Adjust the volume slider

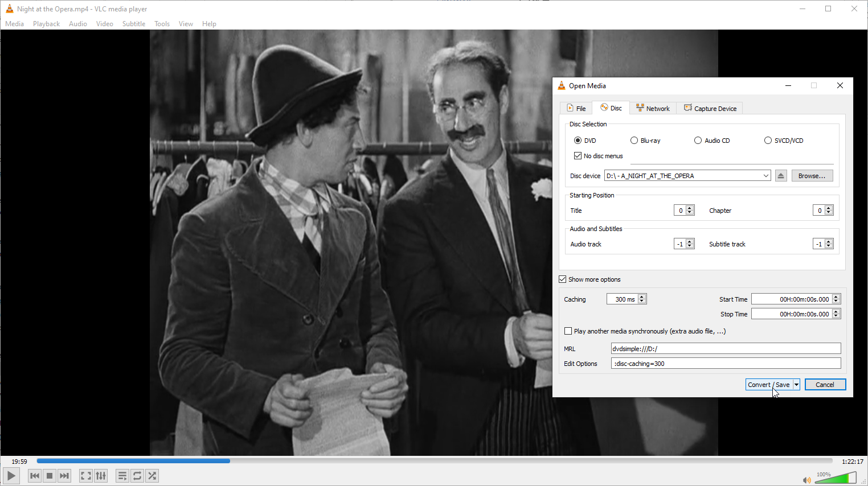point(836,478)
